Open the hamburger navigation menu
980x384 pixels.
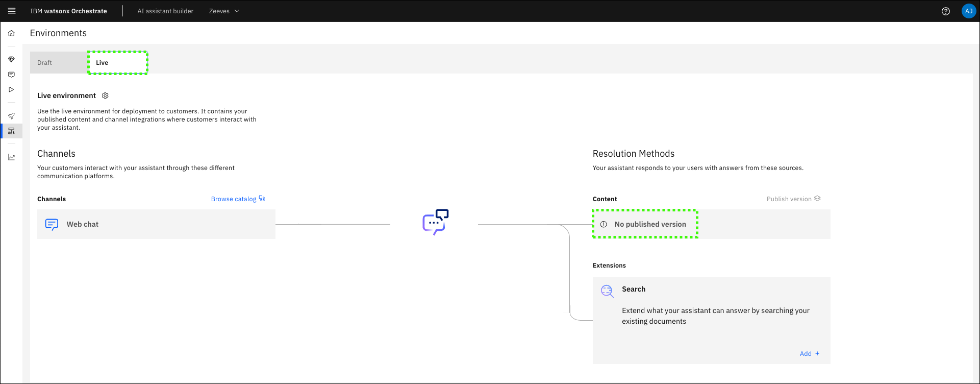click(x=12, y=11)
